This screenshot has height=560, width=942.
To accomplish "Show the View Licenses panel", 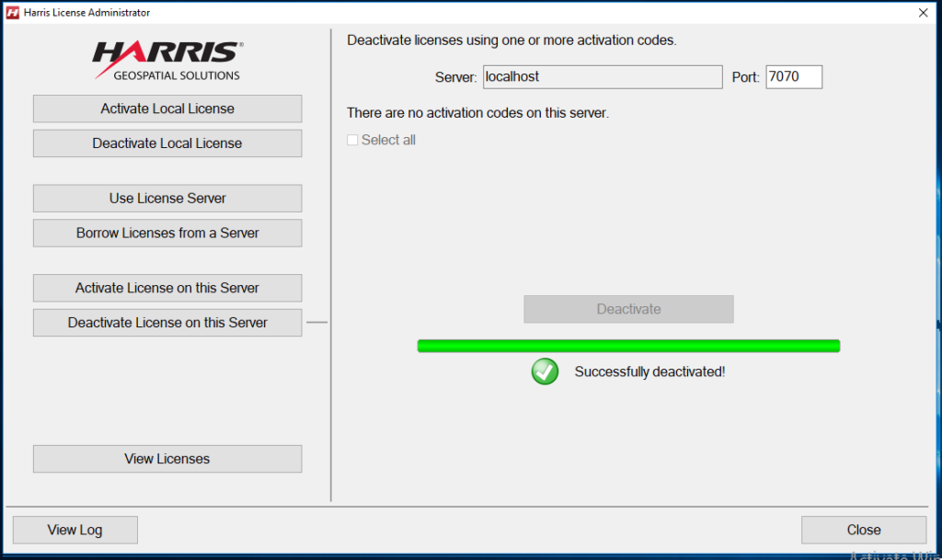I will pos(167,459).
